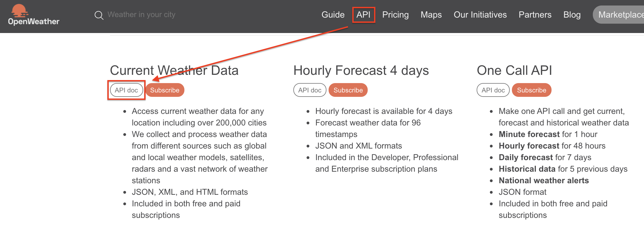Open Our Initiatives in the navigation bar
The image size is (644, 230).
pos(480,15)
